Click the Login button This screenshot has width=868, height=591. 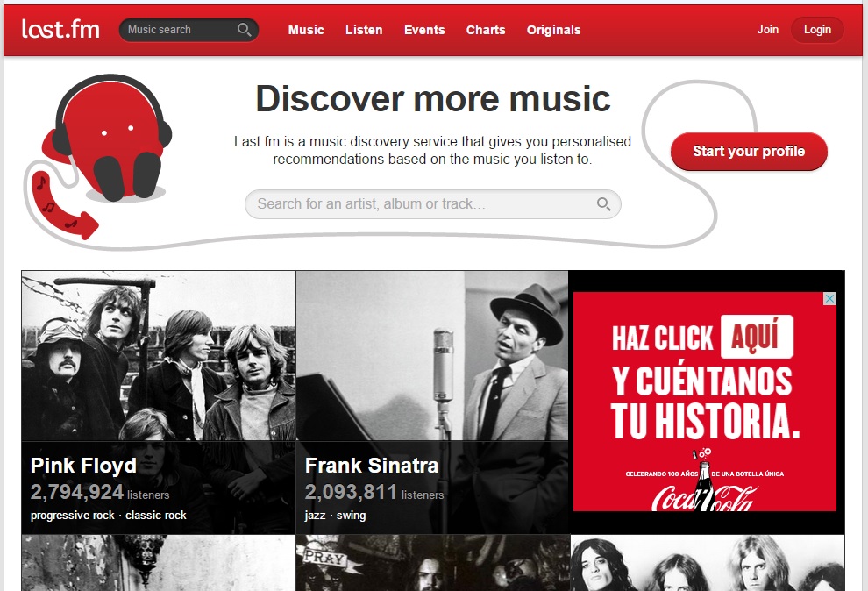[x=817, y=29]
